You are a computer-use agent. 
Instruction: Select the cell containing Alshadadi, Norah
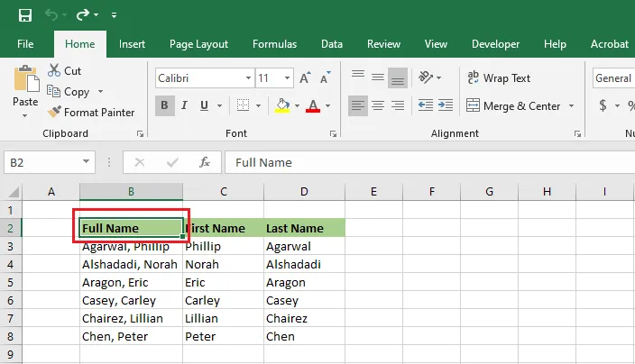click(131, 264)
